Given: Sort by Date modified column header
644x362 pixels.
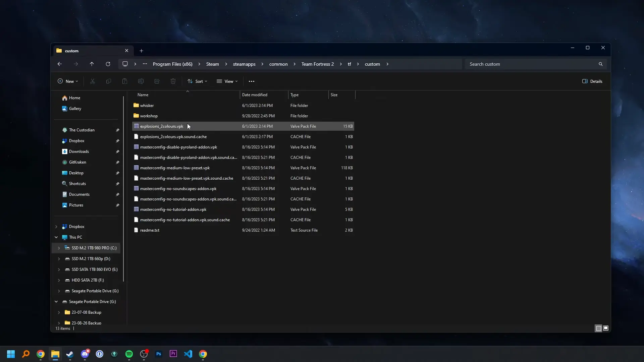Looking at the screenshot, I should tap(264, 95).
